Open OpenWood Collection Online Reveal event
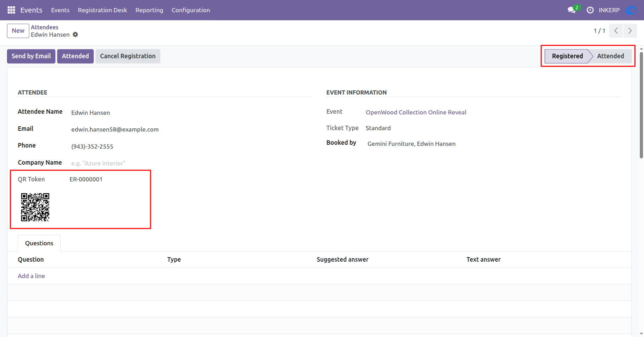Image resolution: width=644 pixels, height=337 pixels. (x=416, y=112)
